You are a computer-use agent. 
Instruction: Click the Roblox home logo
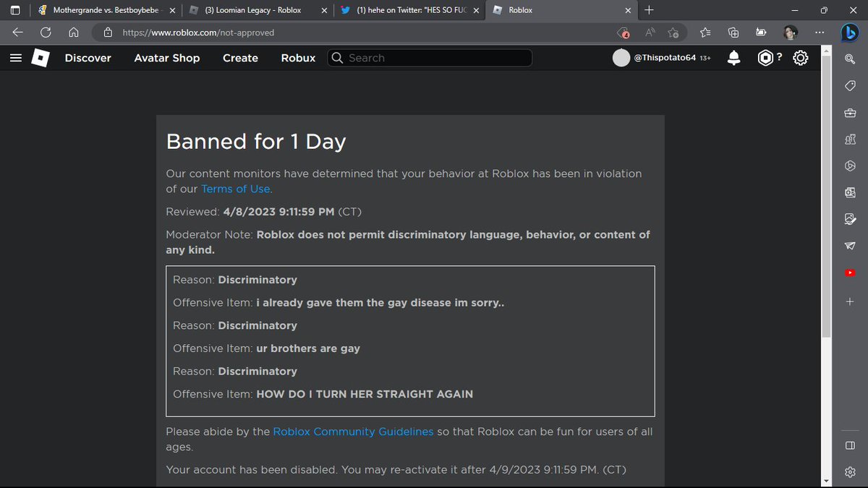(x=40, y=58)
